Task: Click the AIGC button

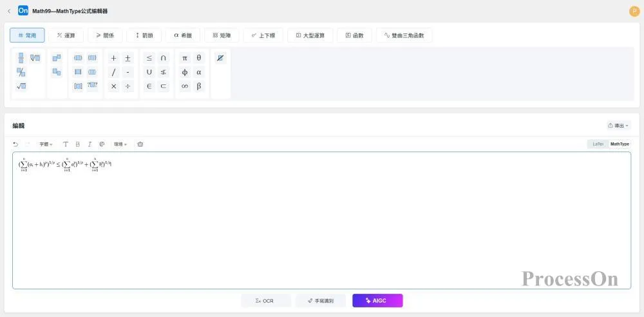Action: (x=377, y=301)
